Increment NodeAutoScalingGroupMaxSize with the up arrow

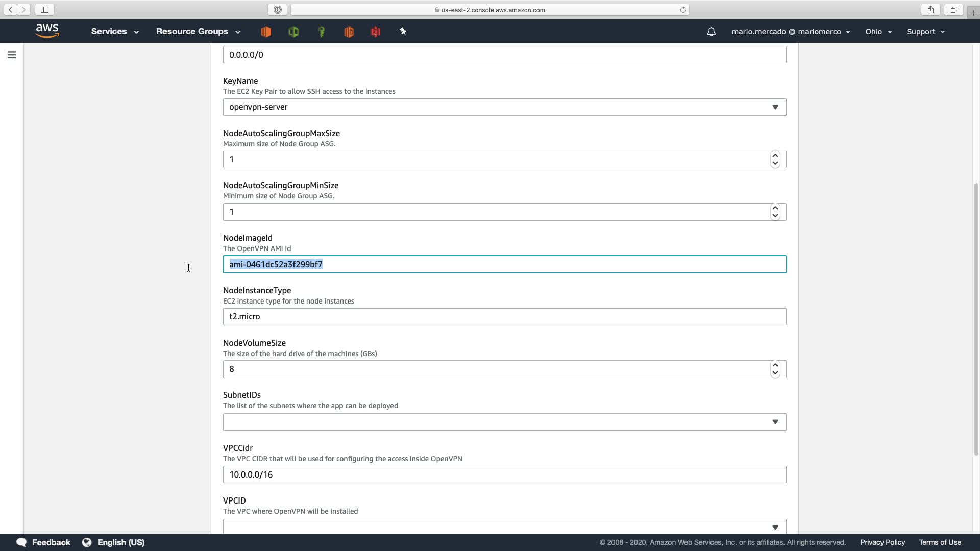click(x=775, y=156)
